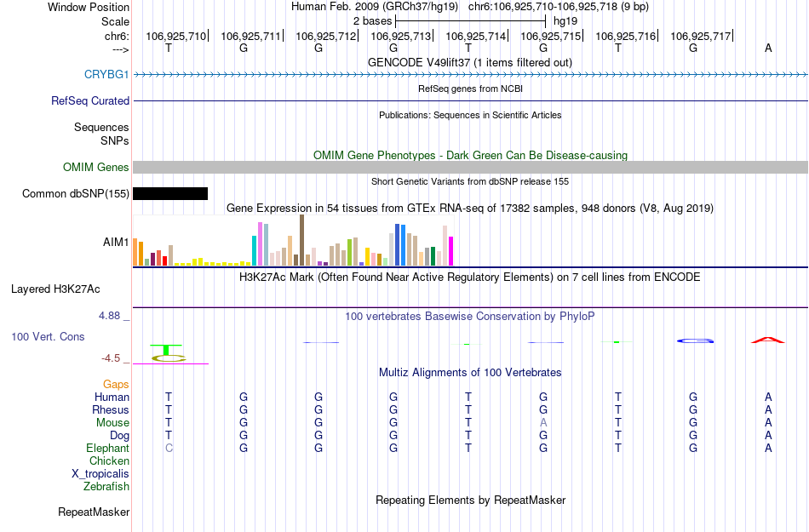This screenshot has height=532, width=809.
Task: Click Publications: Sequences in Scientific Articles title
Action: pos(470,115)
